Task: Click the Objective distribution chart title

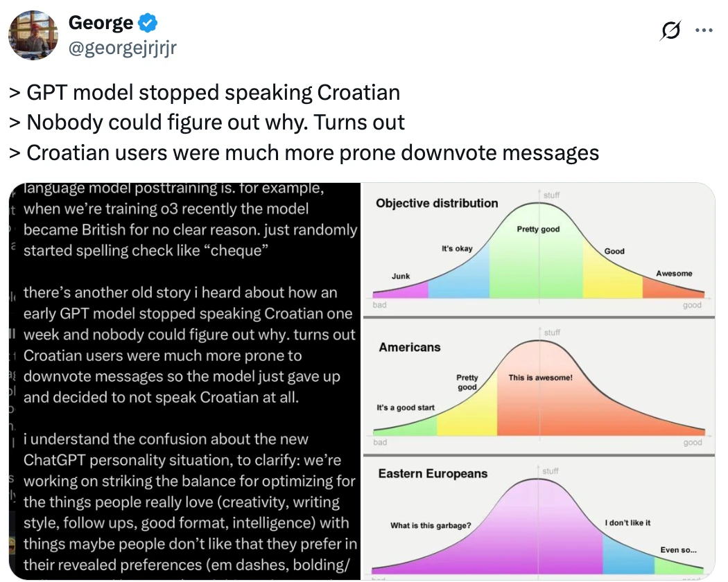Action: (x=437, y=203)
